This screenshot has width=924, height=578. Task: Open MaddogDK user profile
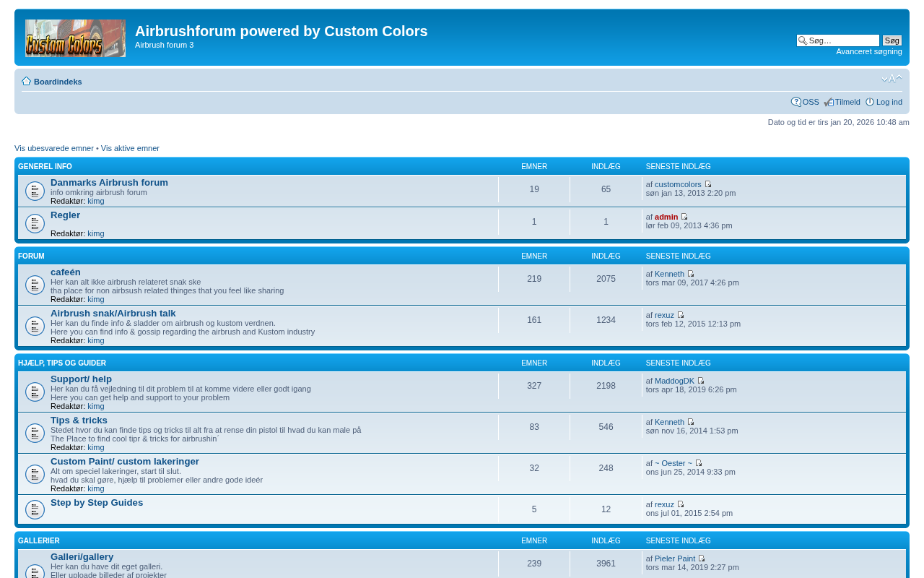click(674, 381)
